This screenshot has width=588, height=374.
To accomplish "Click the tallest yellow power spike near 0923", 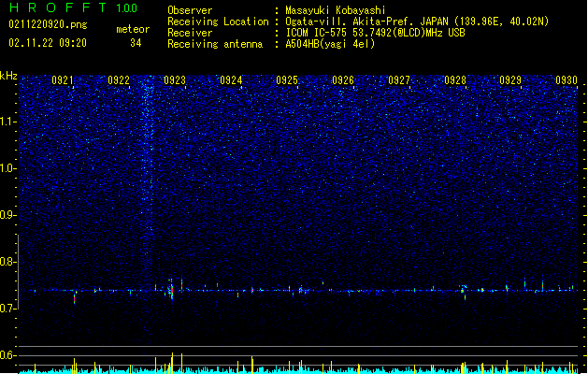I will click(173, 363).
